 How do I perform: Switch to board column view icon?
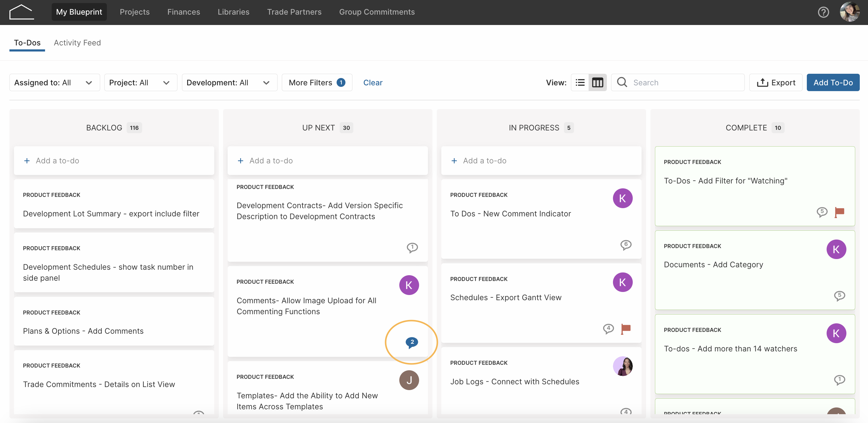(597, 82)
